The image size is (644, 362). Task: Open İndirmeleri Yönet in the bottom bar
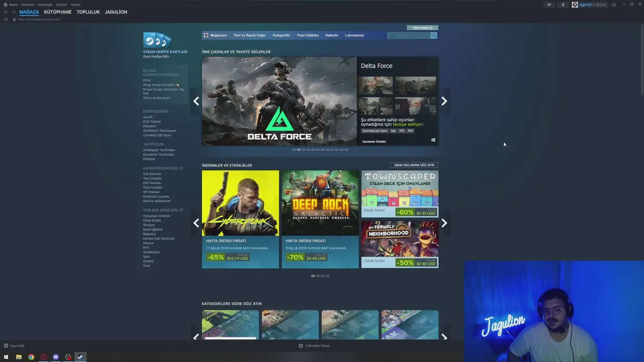(317, 346)
